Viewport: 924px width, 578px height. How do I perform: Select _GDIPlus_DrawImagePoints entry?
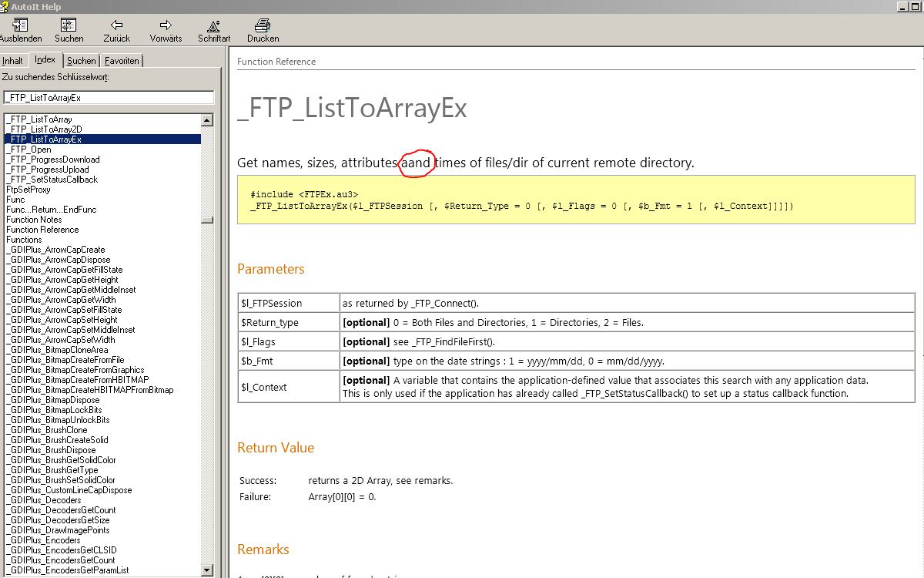[x=58, y=530]
